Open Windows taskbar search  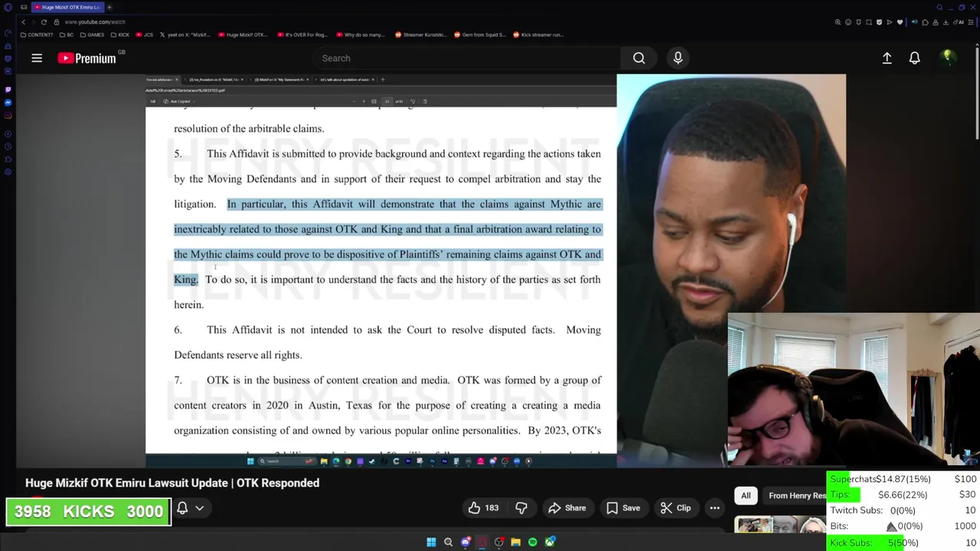point(449,542)
